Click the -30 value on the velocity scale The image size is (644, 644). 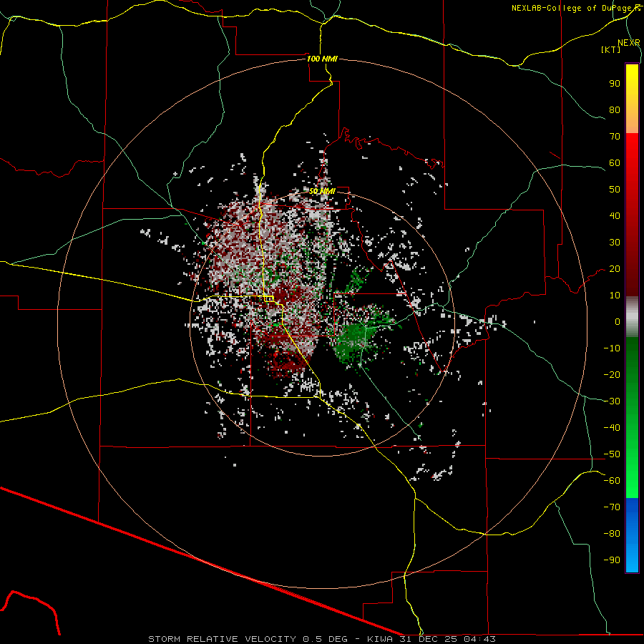point(612,401)
